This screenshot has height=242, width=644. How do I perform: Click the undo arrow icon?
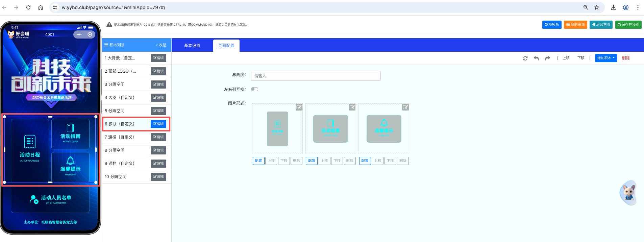click(x=536, y=58)
